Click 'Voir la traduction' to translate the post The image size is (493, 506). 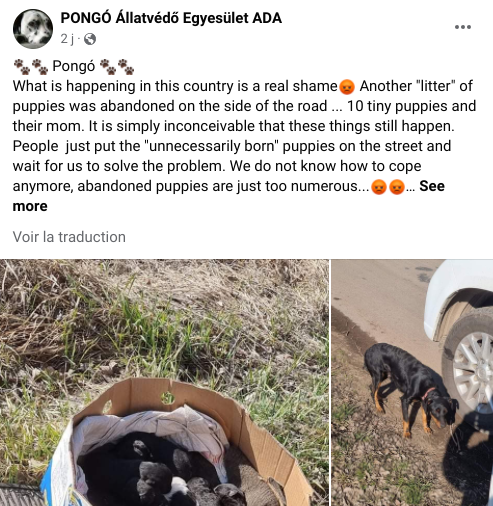pyautogui.click(x=69, y=237)
